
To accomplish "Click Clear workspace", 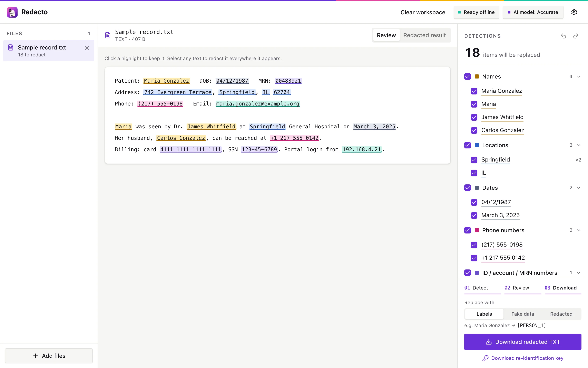I will [x=423, y=12].
